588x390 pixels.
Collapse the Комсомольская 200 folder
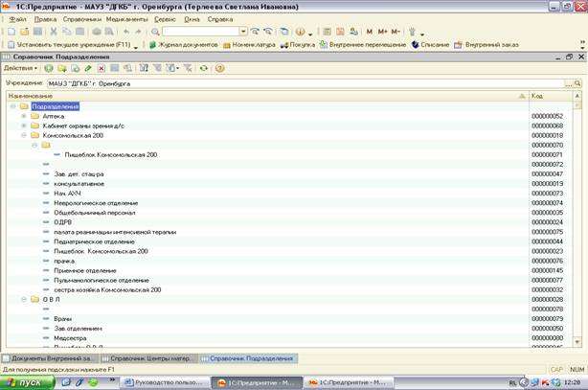click(x=24, y=135)
